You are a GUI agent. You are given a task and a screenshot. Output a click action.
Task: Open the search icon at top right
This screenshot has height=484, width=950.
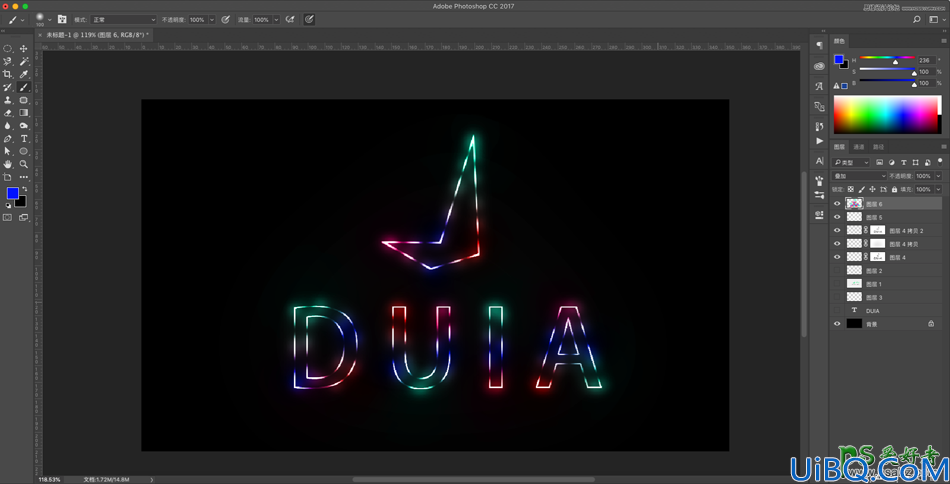917,19
